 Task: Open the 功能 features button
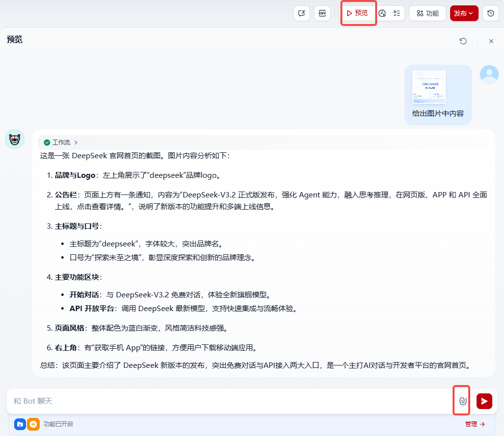(428, 13)
